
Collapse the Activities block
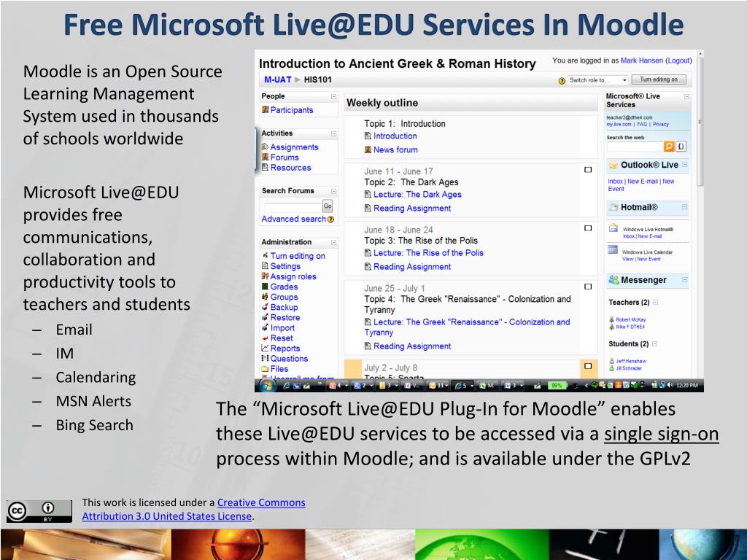[x=333, y=134]
